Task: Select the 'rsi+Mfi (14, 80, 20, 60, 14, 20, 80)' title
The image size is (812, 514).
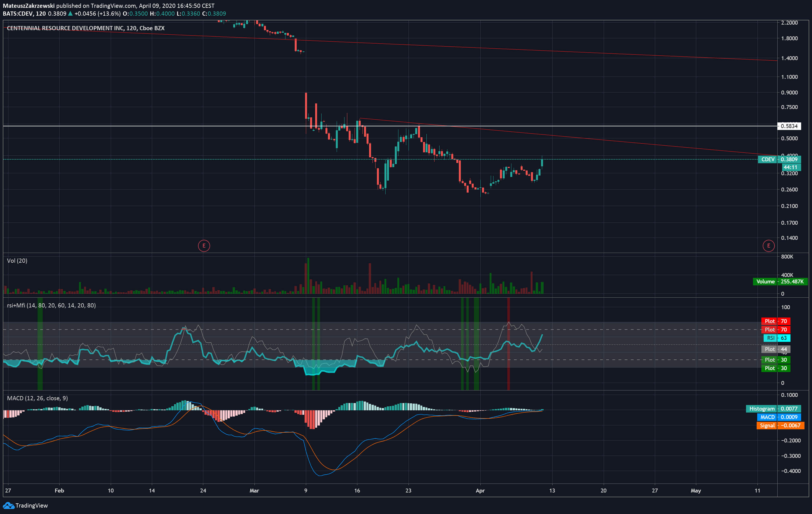Action: tap(51, 305)
